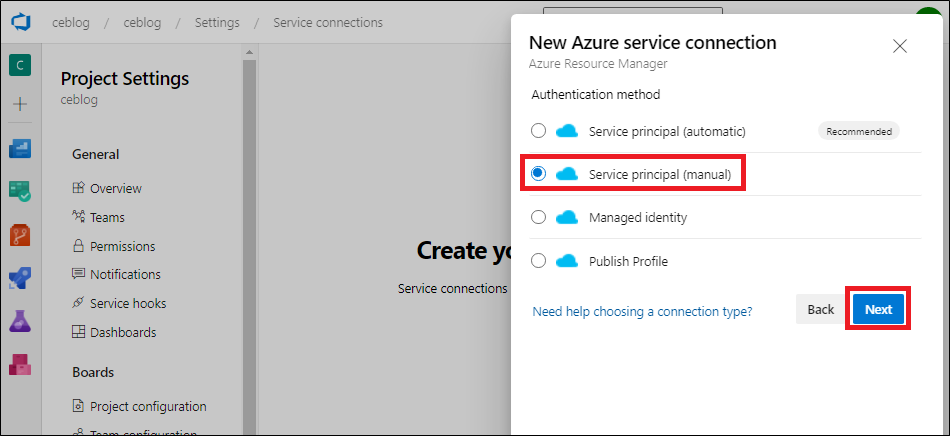
Task: Open Repos from the sidebar icon
Action: [x=20, y=234]
